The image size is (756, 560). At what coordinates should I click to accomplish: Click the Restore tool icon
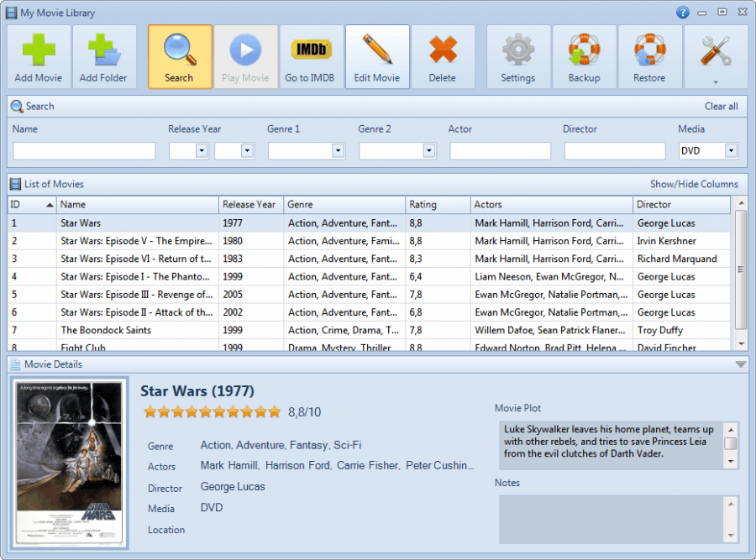[x=649, y=48]
